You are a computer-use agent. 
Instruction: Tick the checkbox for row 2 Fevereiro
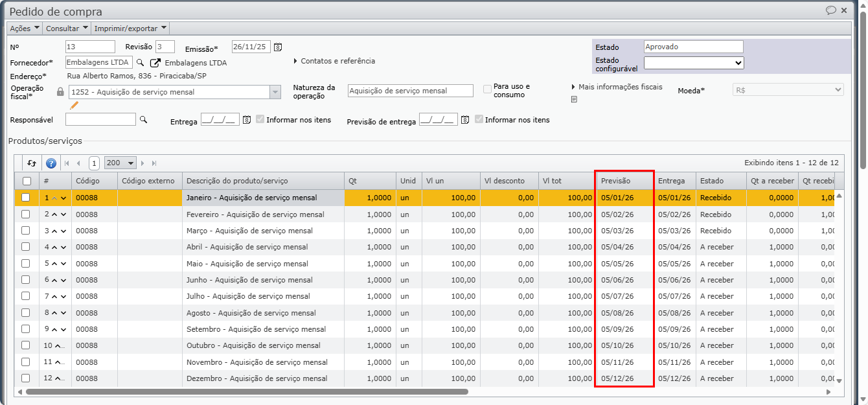(26, 214)
